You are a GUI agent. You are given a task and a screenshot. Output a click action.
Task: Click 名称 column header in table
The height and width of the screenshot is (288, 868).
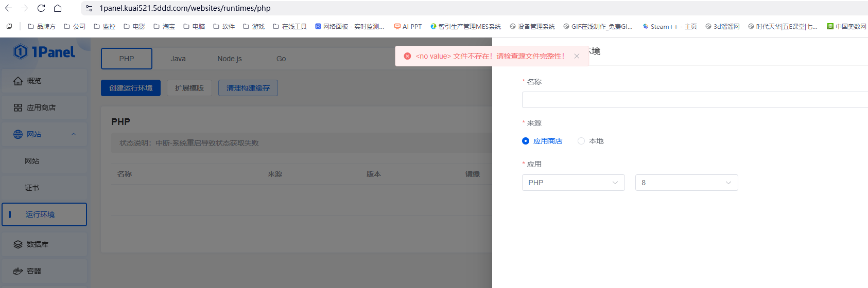125,174
